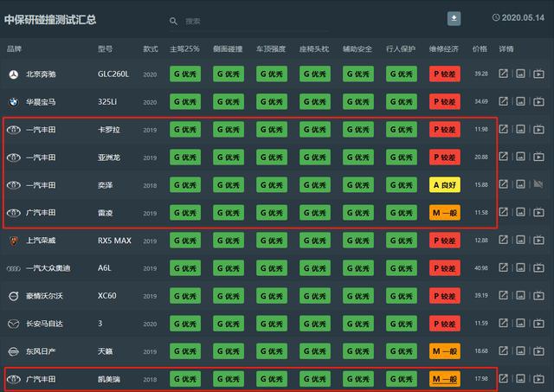Click green 主驾25% badge for 卡罗拉
The width and height of the screenshot is (554, 392).
pyautogui.click(x=185, y=129)
